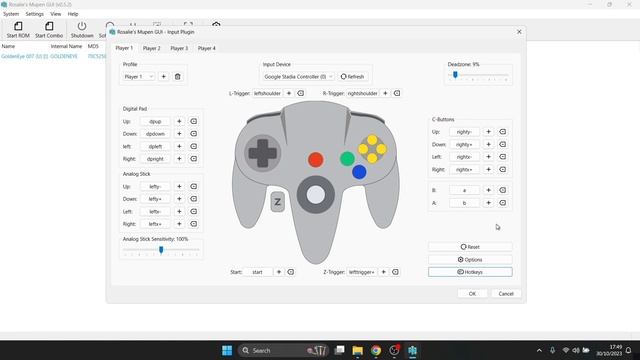Click Rosalie's Mupen GUI taskbar icon
This screenshot has width=640, height=360.
(412, 351)
